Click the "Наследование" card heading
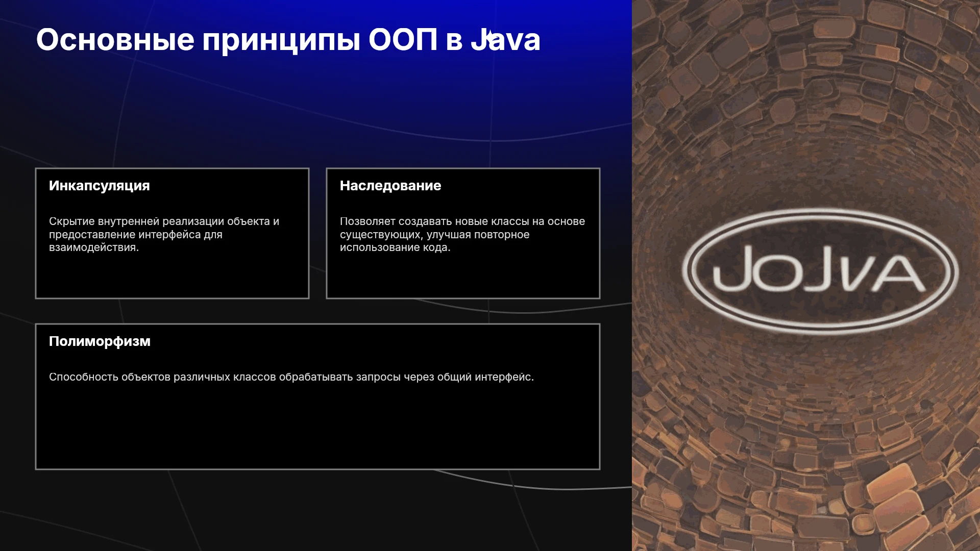The image size is (980, 551). [390, 186]
